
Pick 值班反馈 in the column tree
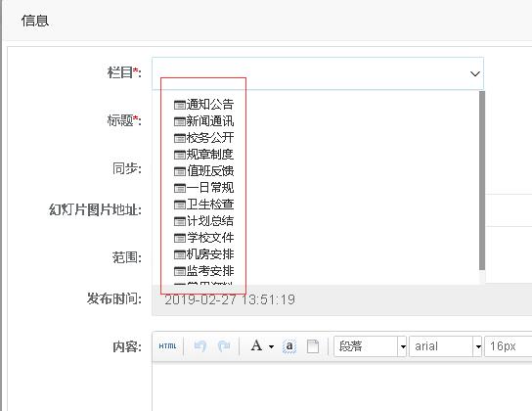[210, 170]
